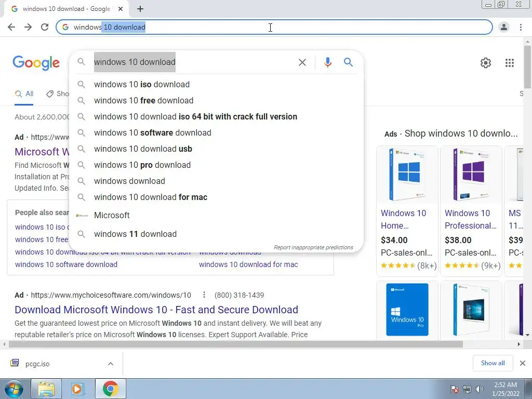Click the network tray icon
This screenshot has width=532, height=399.
(467, 389)
